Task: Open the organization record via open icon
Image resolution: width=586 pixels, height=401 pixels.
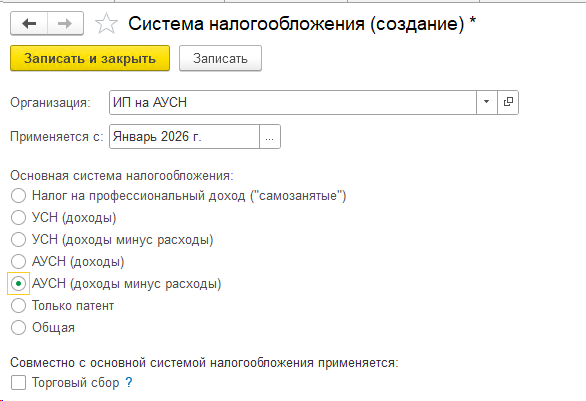Action: click(x=508, y=102)
